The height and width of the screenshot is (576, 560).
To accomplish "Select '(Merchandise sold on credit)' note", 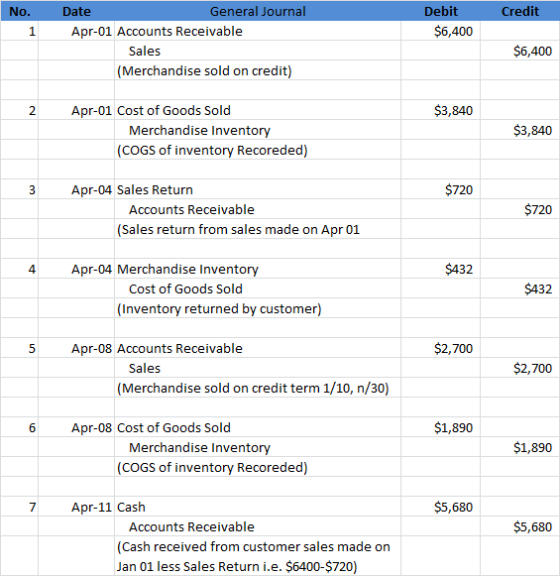I will click(x=204, y=71).
